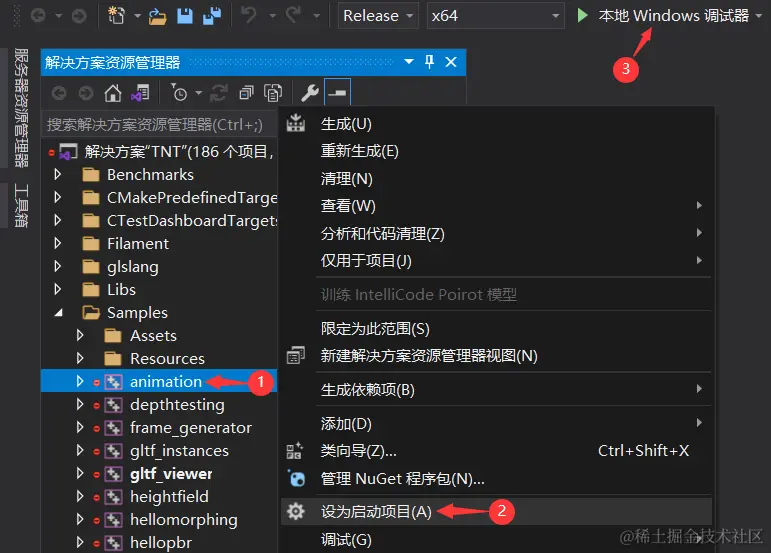
Task: Pin the Solution Explorer panel
Action: [429, 62]
